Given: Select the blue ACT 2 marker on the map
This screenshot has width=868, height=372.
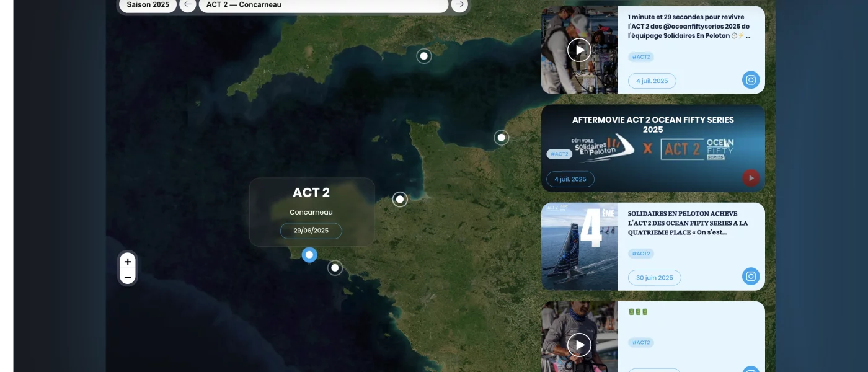Looking at the screenshot, I should pyautogui.click(x=309, y=254).
